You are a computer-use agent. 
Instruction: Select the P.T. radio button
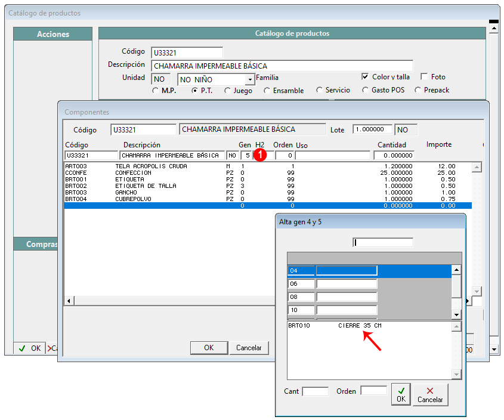click(x=194, y=90)
